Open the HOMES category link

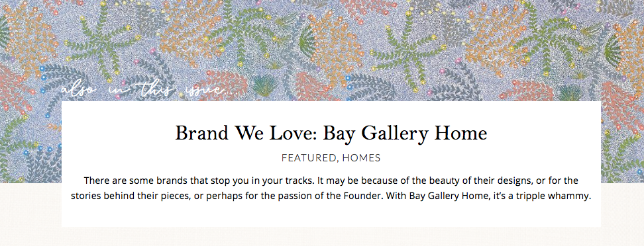(x=361, y=158)
